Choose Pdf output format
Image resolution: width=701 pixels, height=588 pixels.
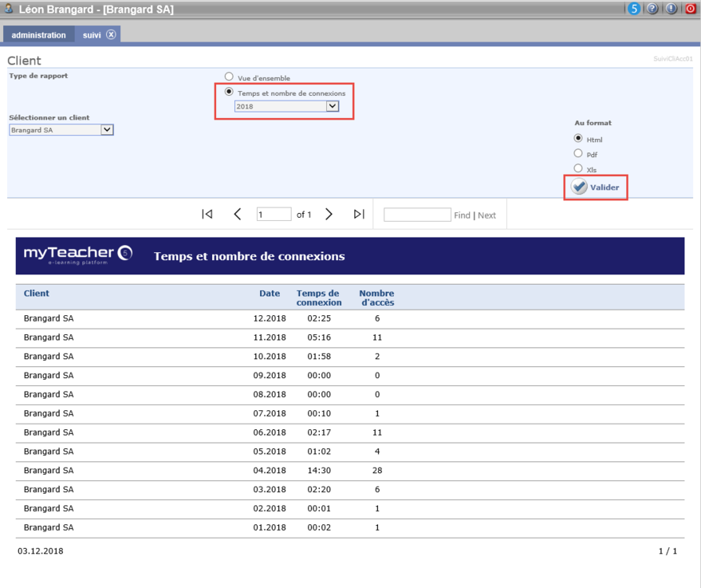(578, 154)
